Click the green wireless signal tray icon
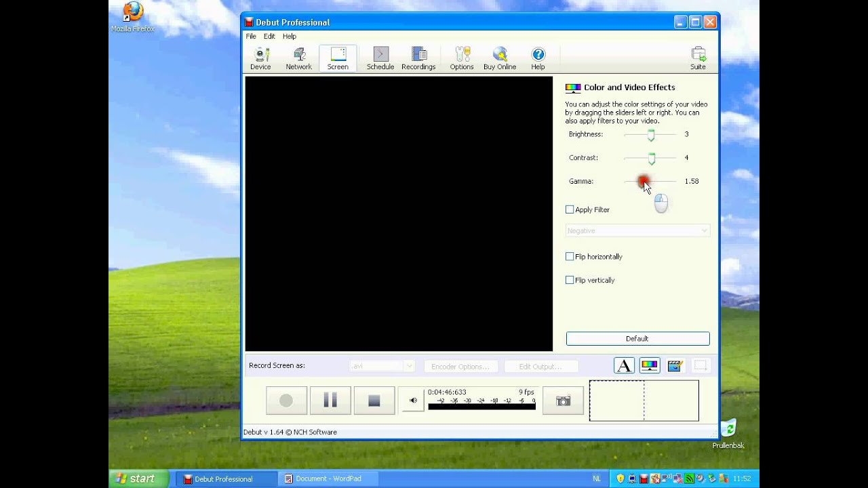The width and height of the screenshot is (868, 488). 690,479
